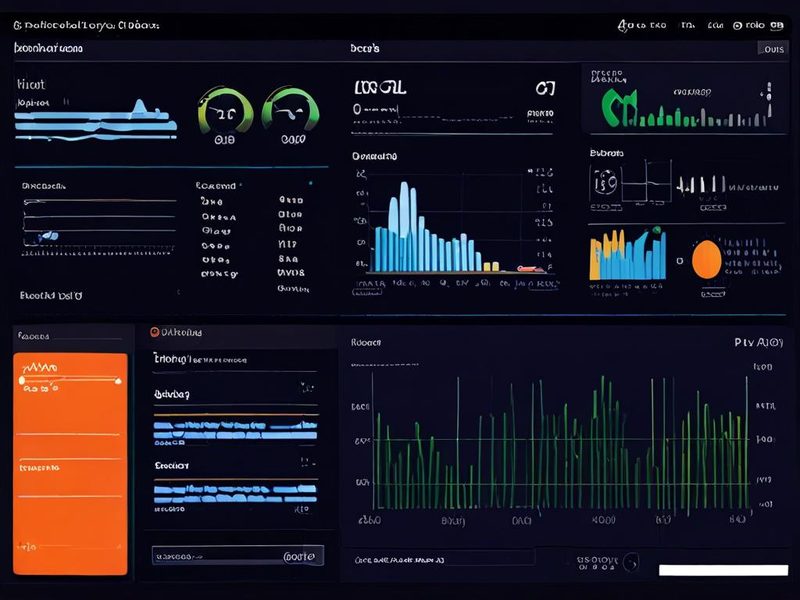Click the outlined button below the orange circle
This screenshot has width=800, height=600.
coord(713,294)
